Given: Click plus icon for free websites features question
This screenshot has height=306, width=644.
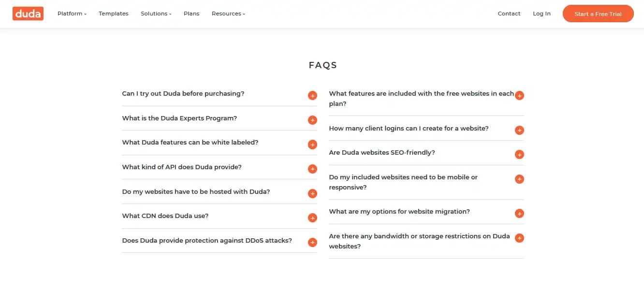Looking at the screenshot, I should [x=519, y=96].
